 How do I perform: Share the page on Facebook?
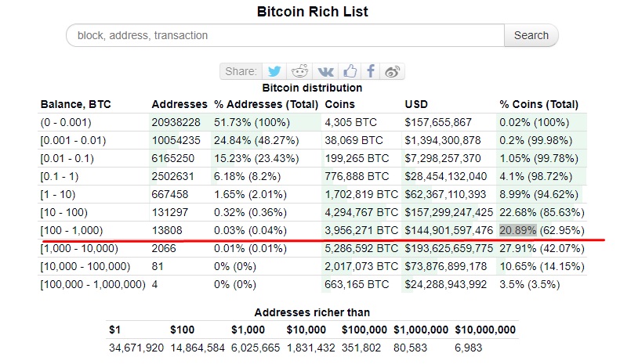[x=371, y=71]
